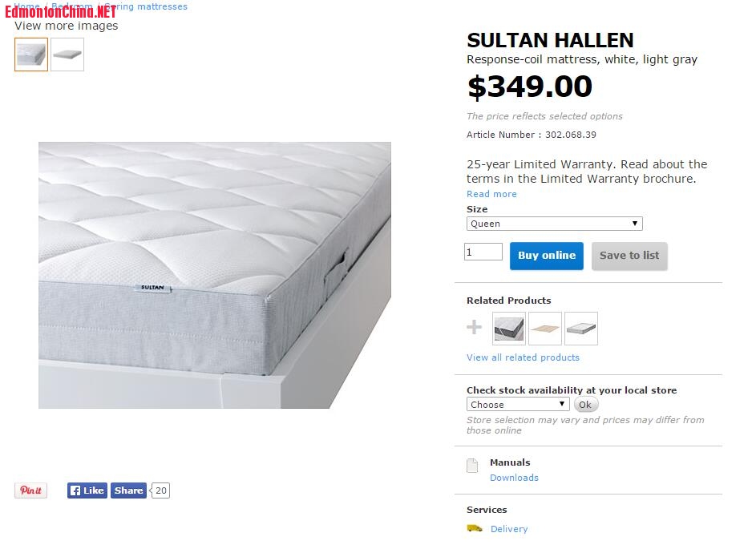This screenshot has width=756, height=549.
Task: View the second full mattress thumbnail image
Action: 67,54
